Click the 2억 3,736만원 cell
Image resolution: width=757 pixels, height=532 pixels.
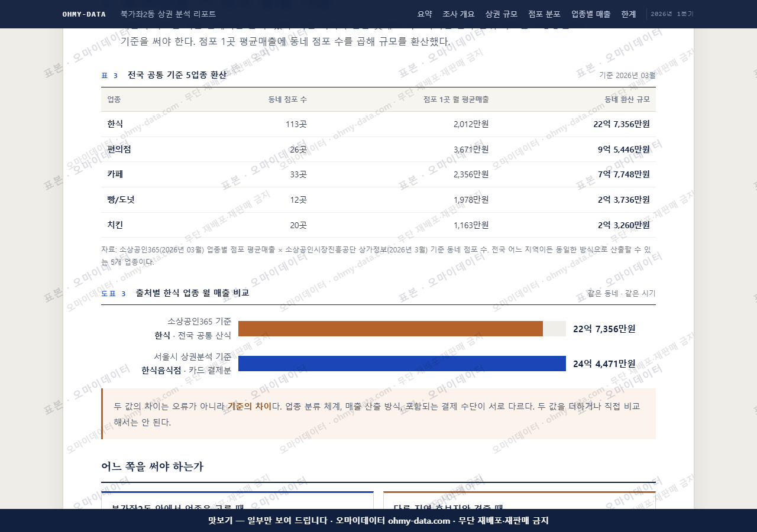[624, 200]
